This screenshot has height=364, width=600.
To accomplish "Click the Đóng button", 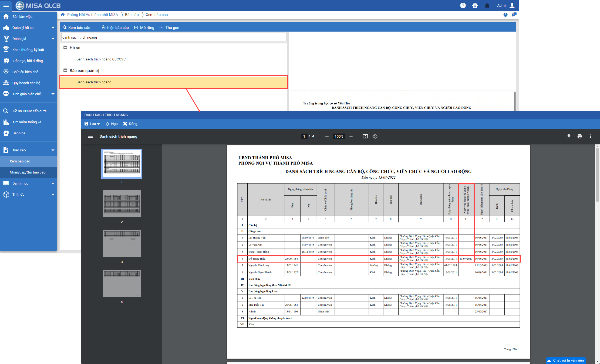I will pyautogui.click(x=130, y=124).
